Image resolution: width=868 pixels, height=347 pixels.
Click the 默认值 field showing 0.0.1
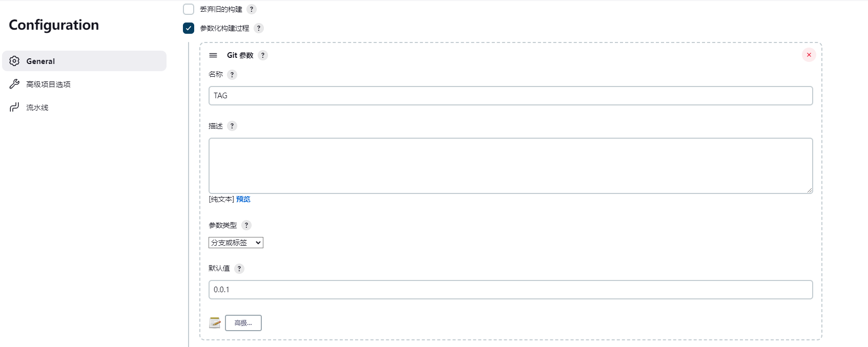pyautogui.click(x=510, y=290)
